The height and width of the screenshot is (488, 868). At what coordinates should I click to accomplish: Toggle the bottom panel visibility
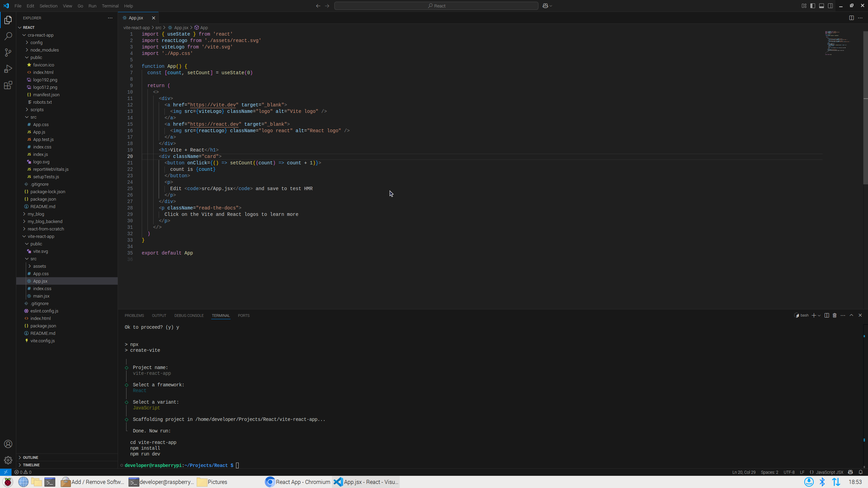[822, 6]
